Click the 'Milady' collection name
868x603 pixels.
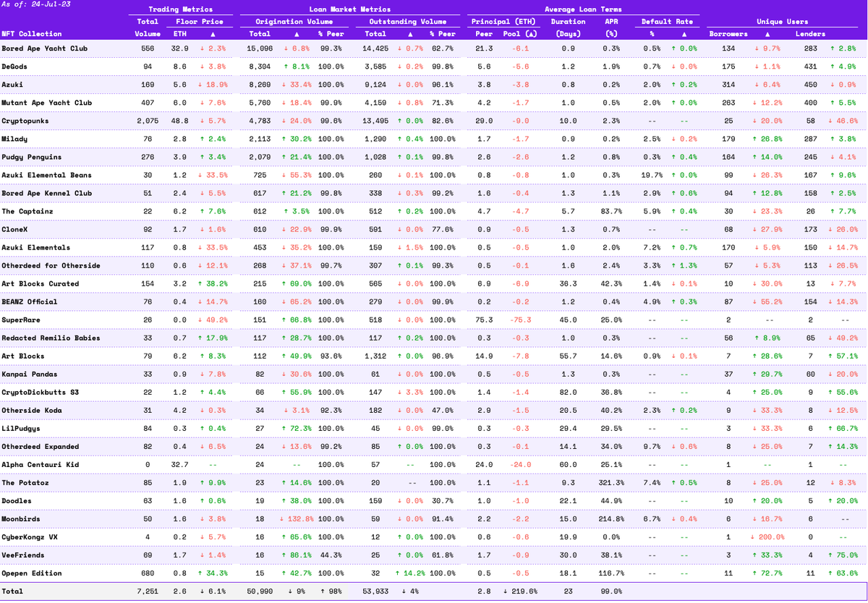(14, 139)
